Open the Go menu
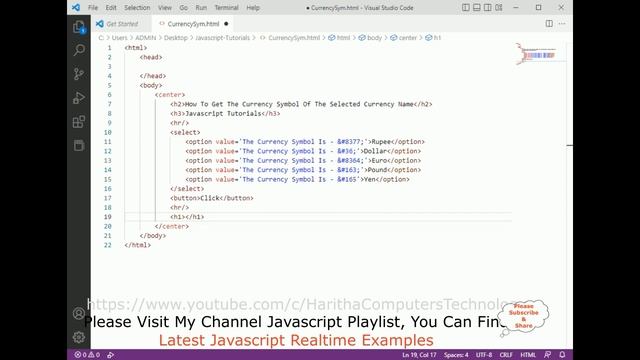Viewport: 640px width, 360px height. coord(184,7)
